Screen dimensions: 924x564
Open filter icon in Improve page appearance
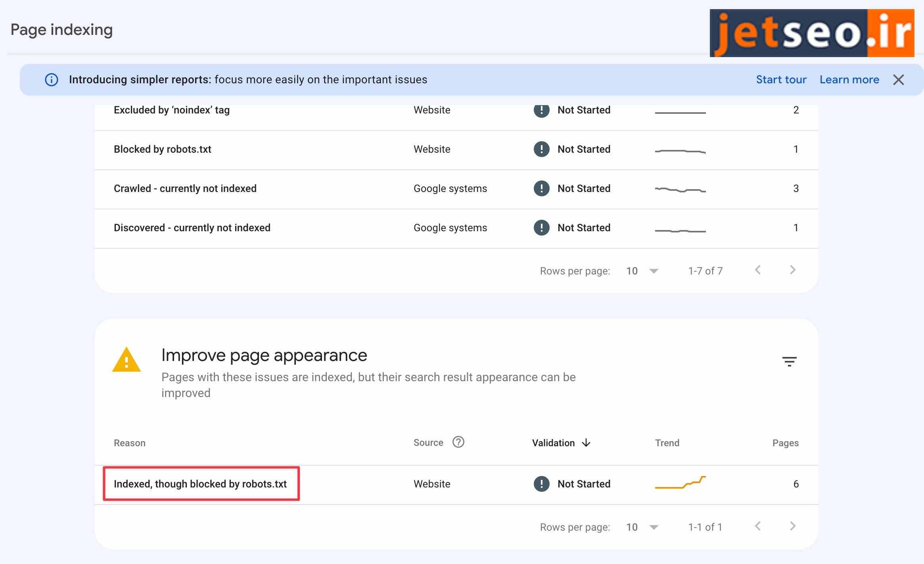(789, 361)
